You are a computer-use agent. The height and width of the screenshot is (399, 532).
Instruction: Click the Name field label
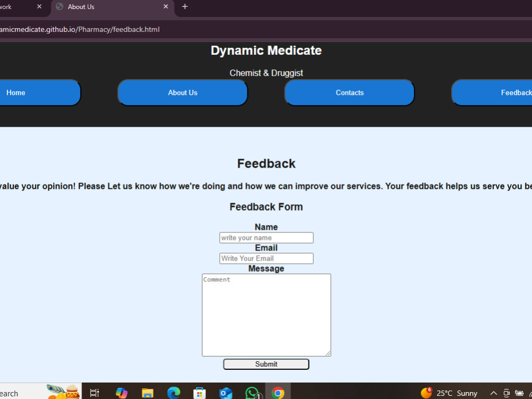coord(266,227)
